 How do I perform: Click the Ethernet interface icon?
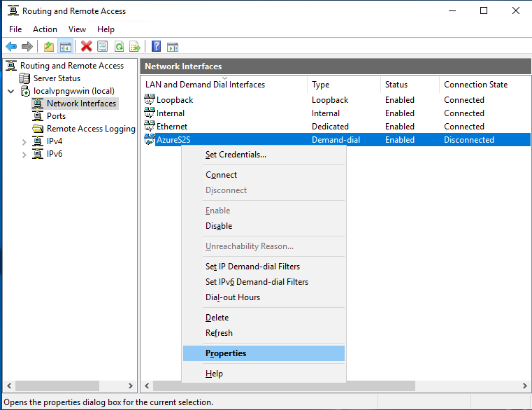point(150,126)
